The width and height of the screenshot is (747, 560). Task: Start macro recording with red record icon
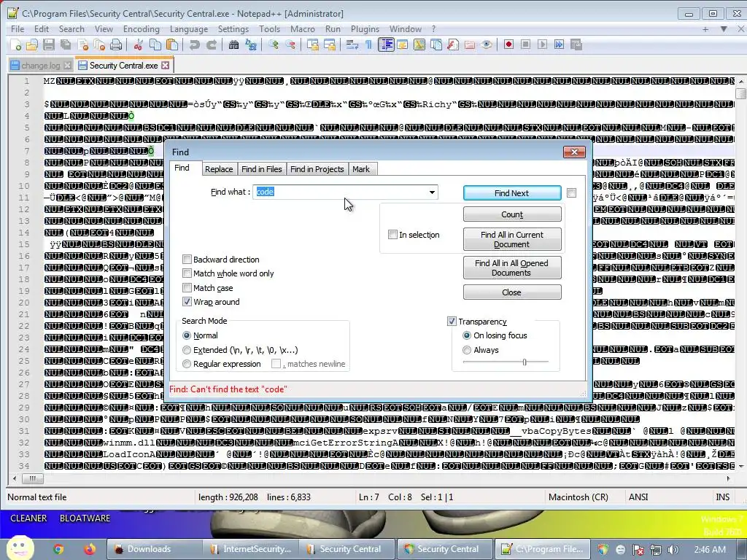[508, 44]
